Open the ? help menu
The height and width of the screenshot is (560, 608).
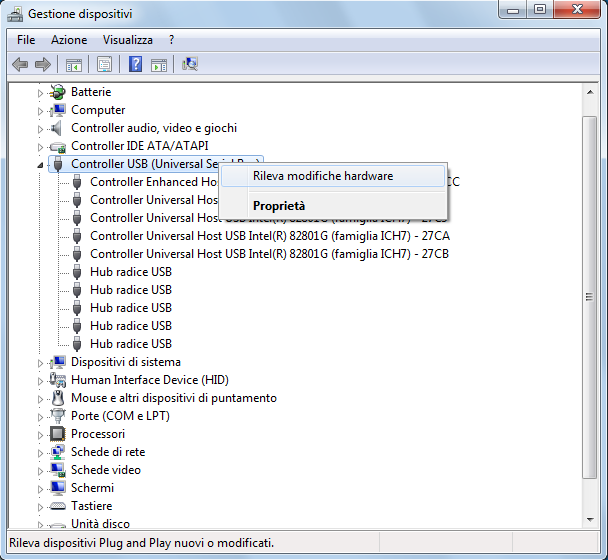[172, 40]
